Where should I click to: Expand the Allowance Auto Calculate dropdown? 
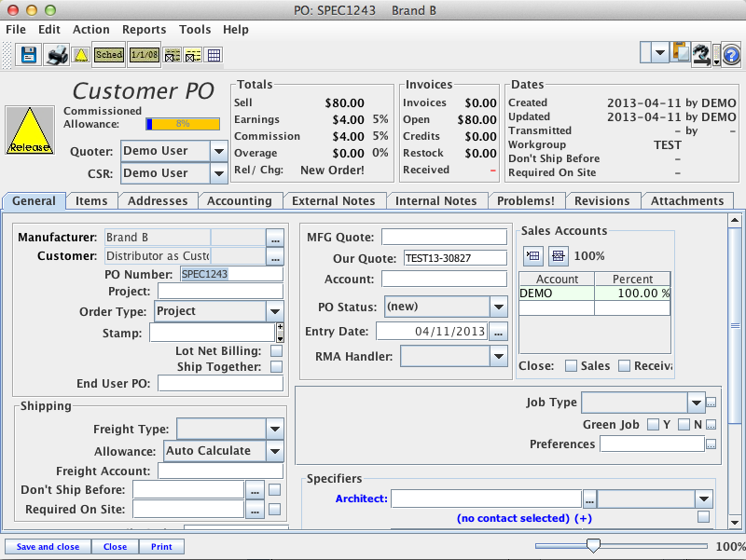pyautogui.click(x=275, y=451)
